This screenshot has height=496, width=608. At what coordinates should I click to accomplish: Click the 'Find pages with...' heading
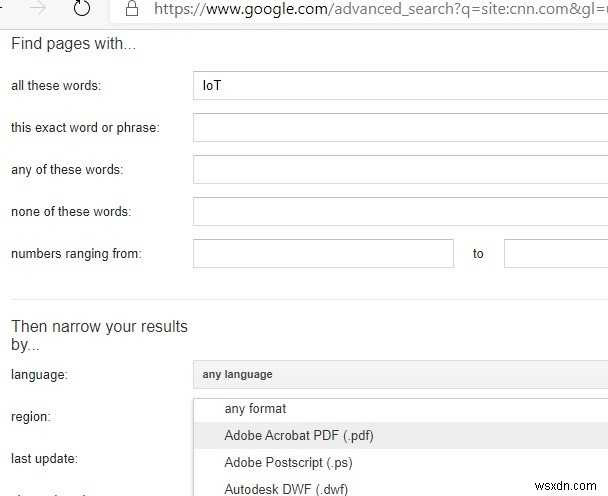click(x=74, y=43)
